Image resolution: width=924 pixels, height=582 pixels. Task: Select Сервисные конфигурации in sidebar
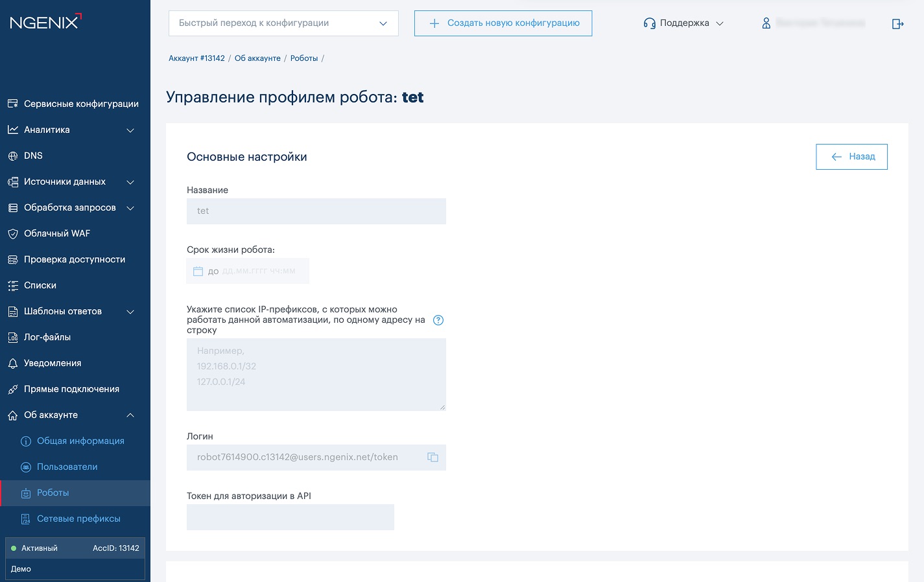click(81, 104)
